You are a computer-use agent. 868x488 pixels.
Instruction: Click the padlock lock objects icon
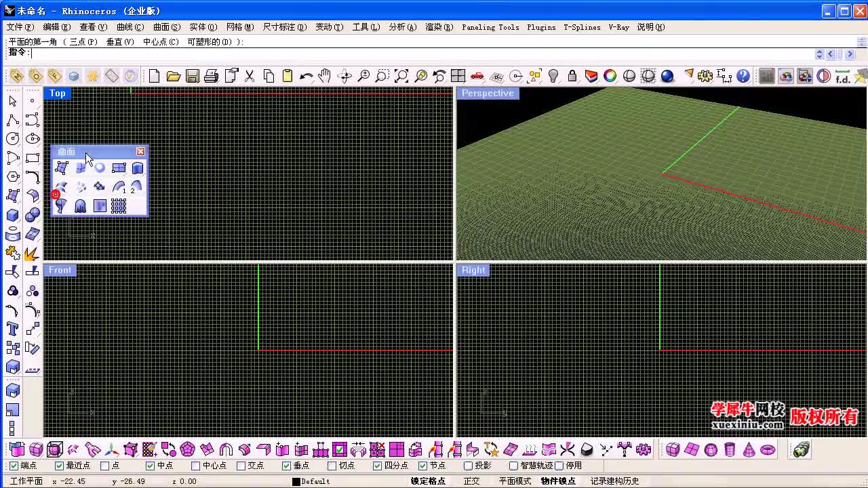click(x=572, y=76)
